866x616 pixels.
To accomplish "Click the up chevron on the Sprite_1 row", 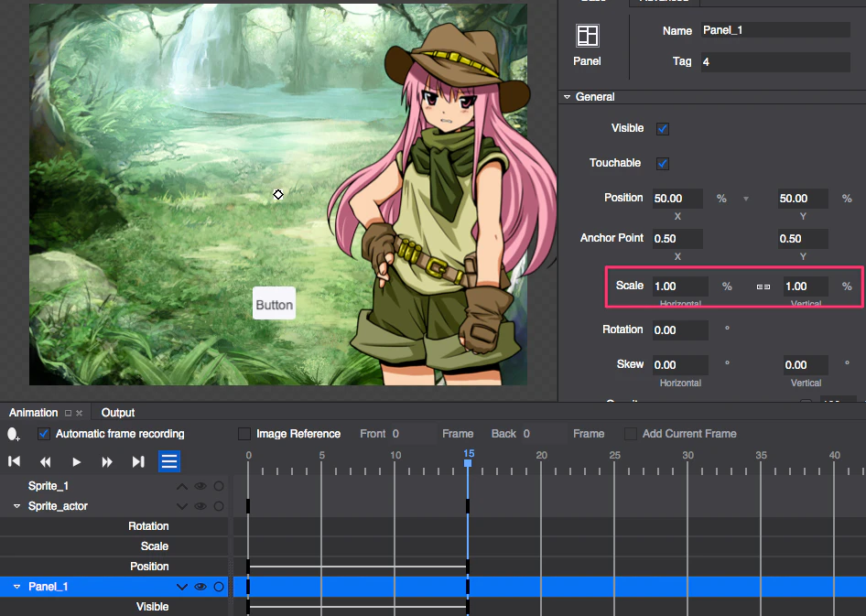I will pyautogui.click(x=181, y=486).
